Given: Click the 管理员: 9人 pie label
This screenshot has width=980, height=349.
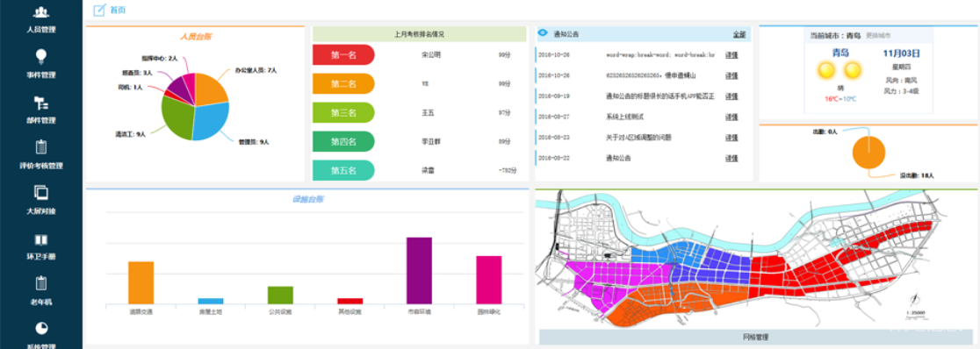Looking at the screenshot, I should pos(253,142).
